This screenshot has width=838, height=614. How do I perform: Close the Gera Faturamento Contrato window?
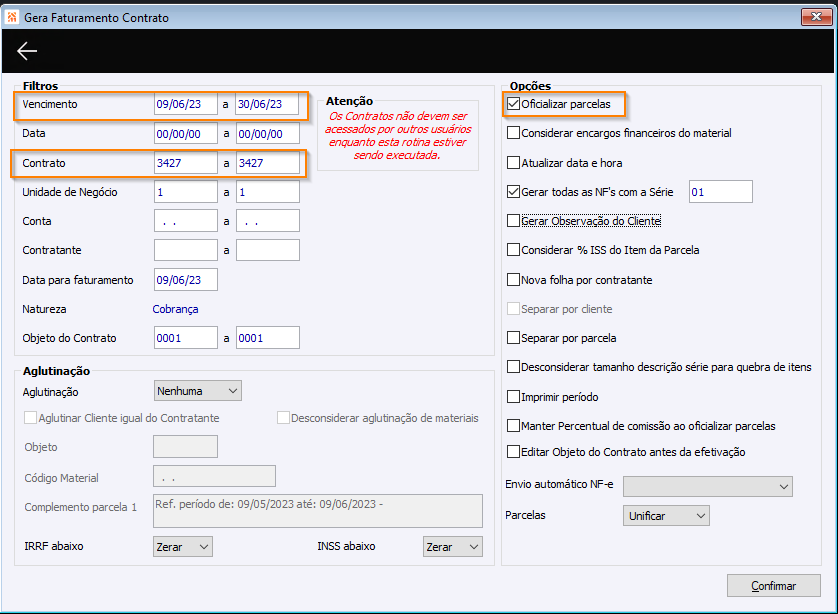pos(816,17)
